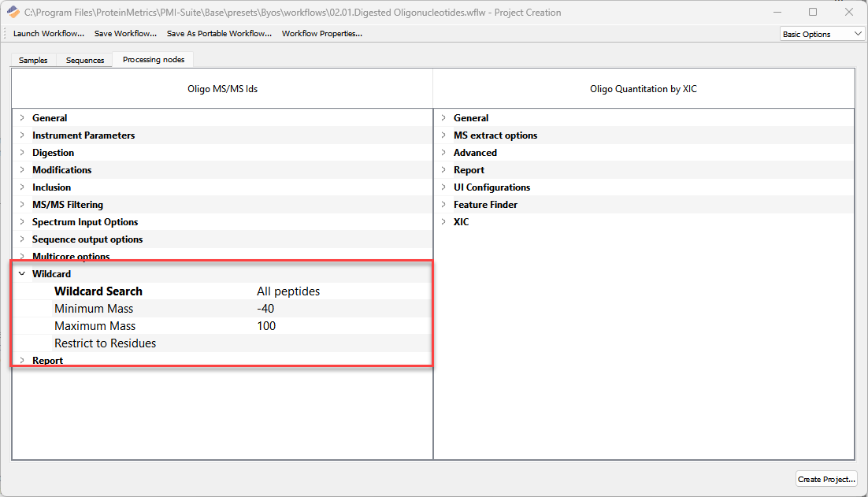The height and width of the screenshot is (497, 868).
Task: Expand the XIC section chevron
Action: tap(443, 222)
